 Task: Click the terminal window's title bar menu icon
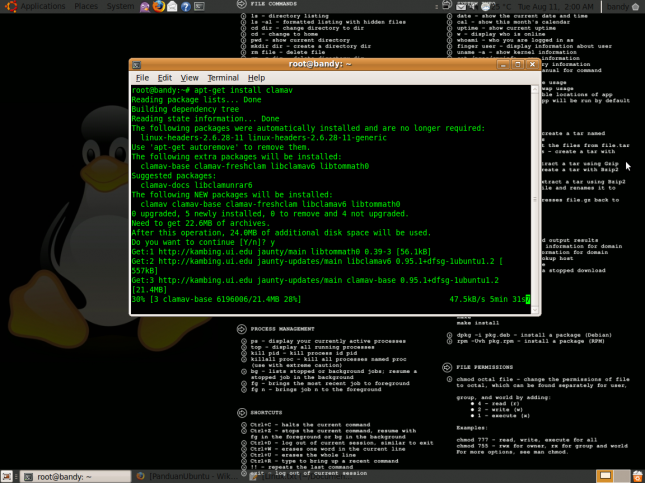coord(137,65)
